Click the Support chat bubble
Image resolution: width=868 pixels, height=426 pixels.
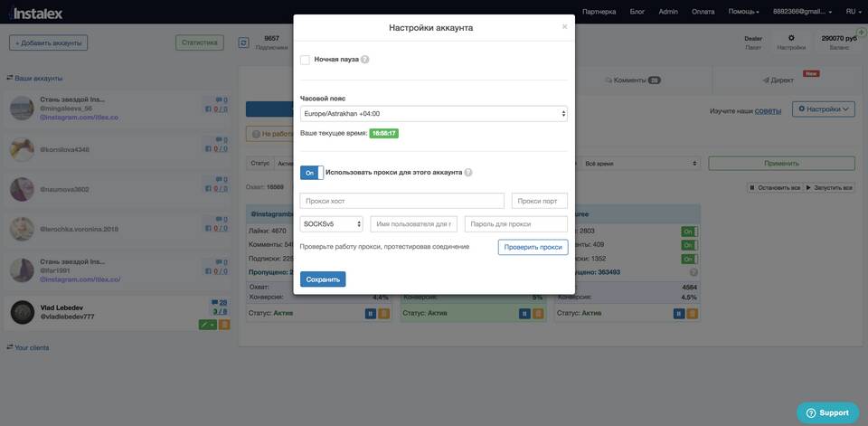(x=827, y=412)
